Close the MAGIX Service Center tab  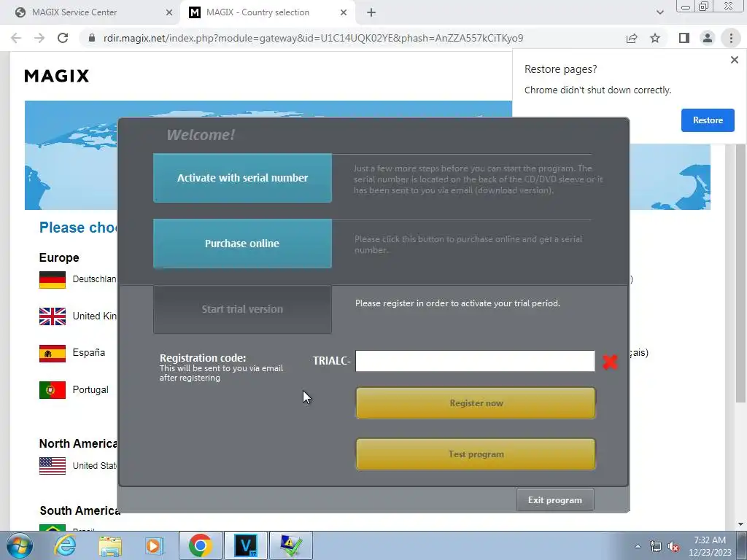169,12
